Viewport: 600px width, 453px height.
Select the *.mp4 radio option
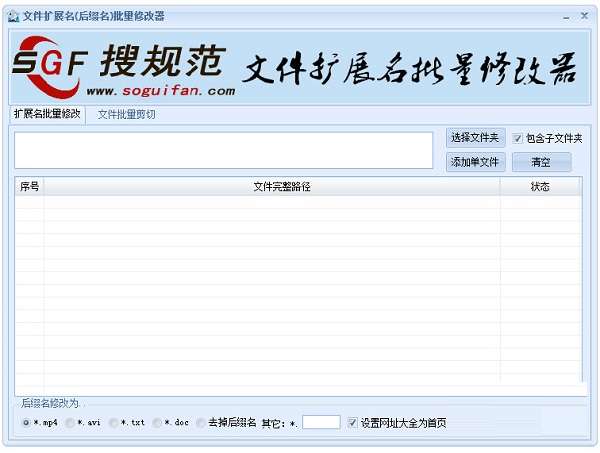tap(26, 423)
